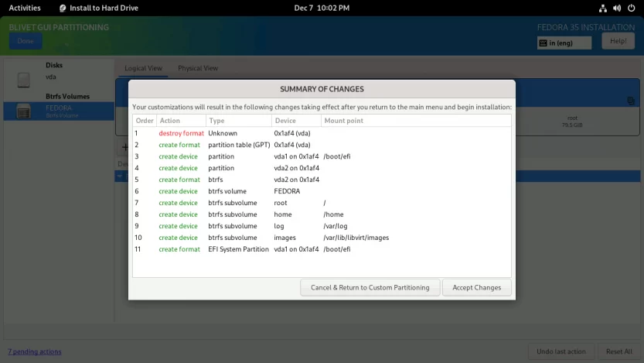Click the Install to Hard Drive app icon
The image size is (644, 363).
[63, 9]
